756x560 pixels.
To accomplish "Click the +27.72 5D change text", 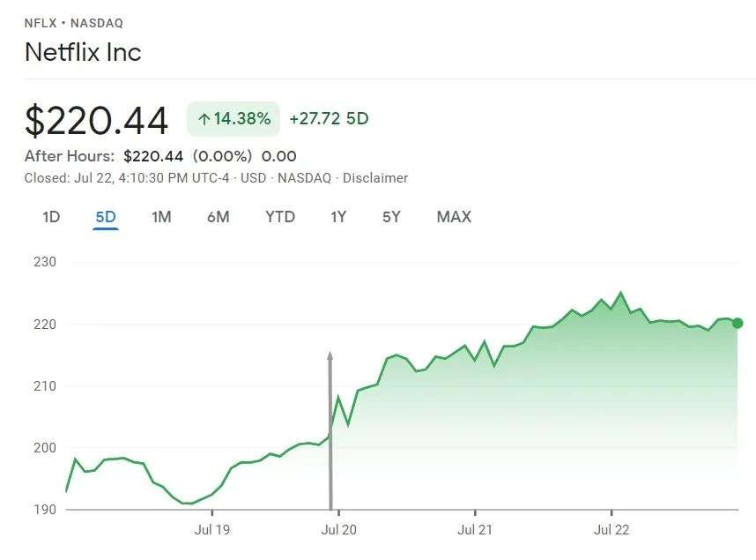I will 329,119.
